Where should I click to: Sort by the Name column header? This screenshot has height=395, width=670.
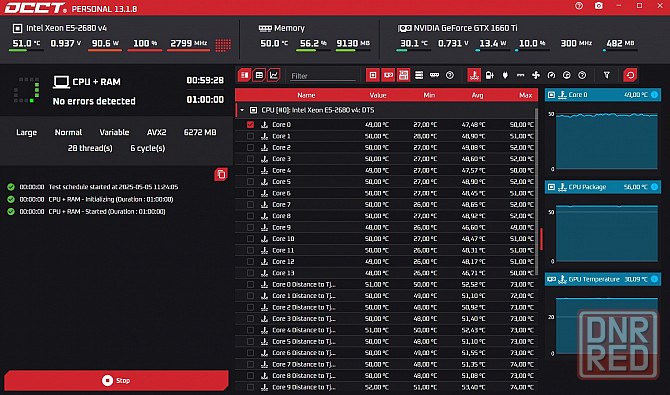(306, 95)
